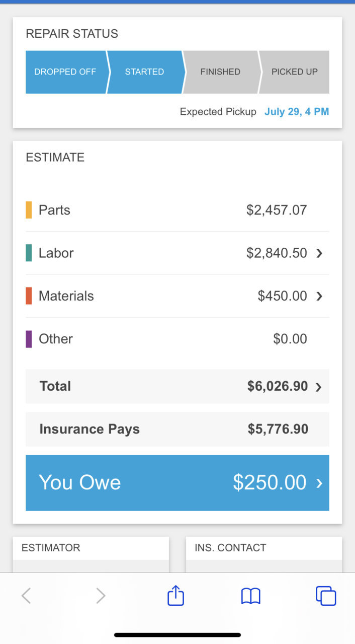This screenshot has height=644, width=355.
Task: Open the You Owe arrow details
Action: (x=319, y=483)
